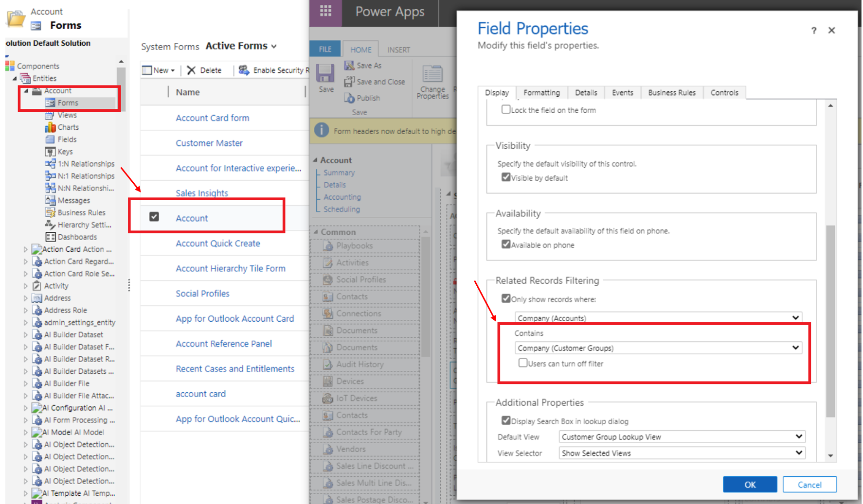The height and width of the screenshot is (504, 863).
Task: Collapse the Account entity tree node
Action: pyautogui.click(x=26, y=90)
